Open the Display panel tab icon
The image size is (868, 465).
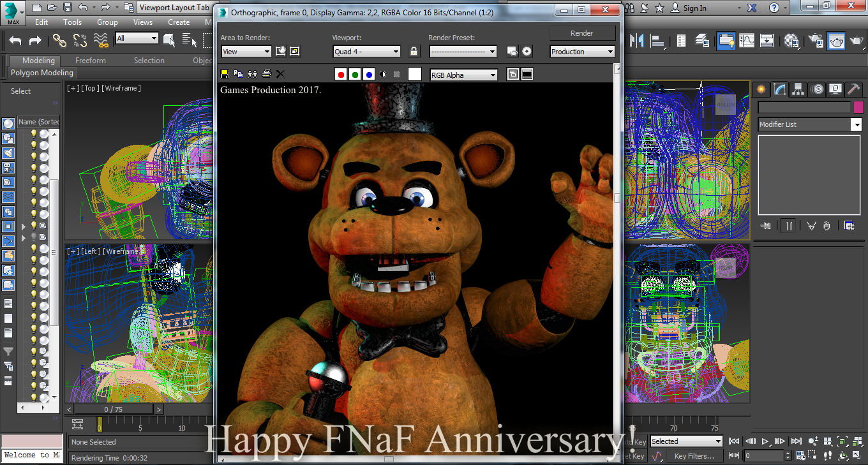(x=836, y=89)
